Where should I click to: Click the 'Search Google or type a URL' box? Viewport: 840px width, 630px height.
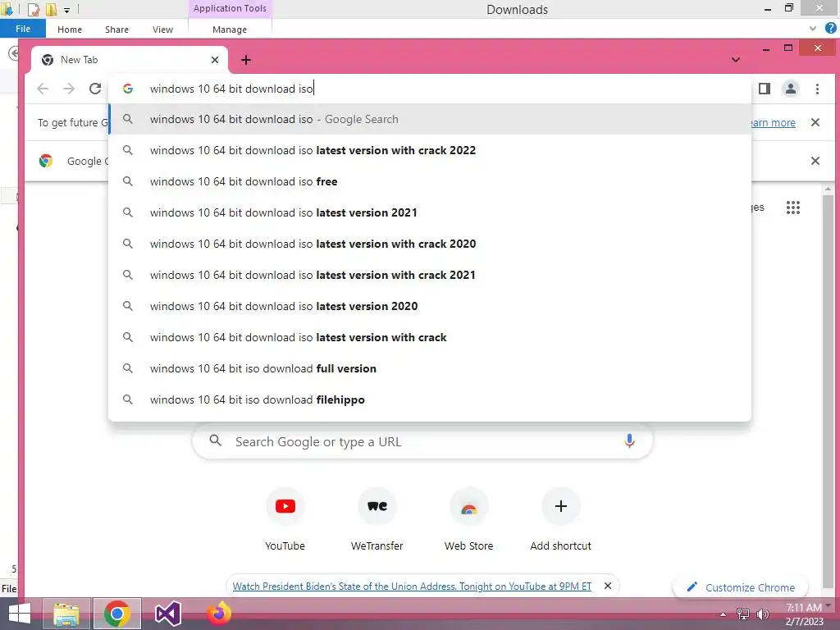pyautogui.click(x=422, y=441)
